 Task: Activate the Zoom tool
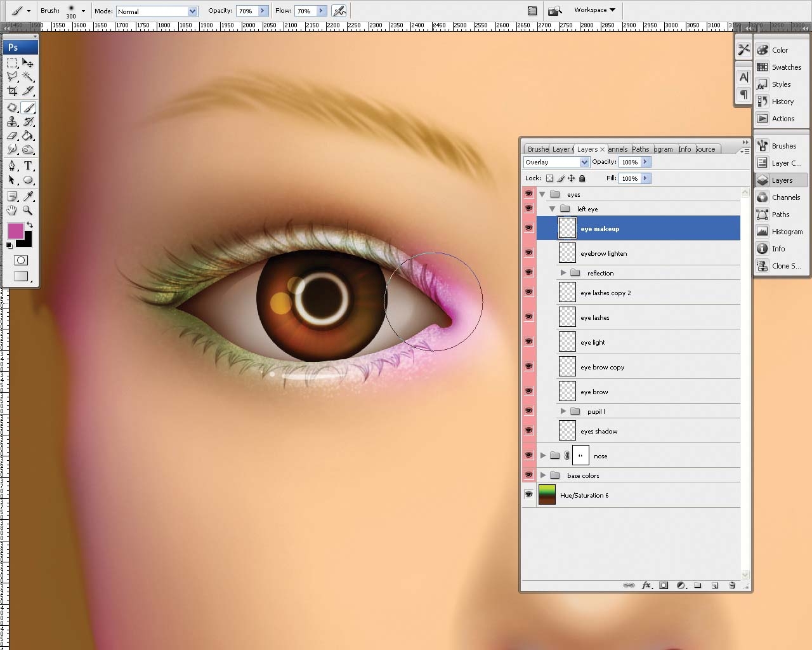(28, 210)
